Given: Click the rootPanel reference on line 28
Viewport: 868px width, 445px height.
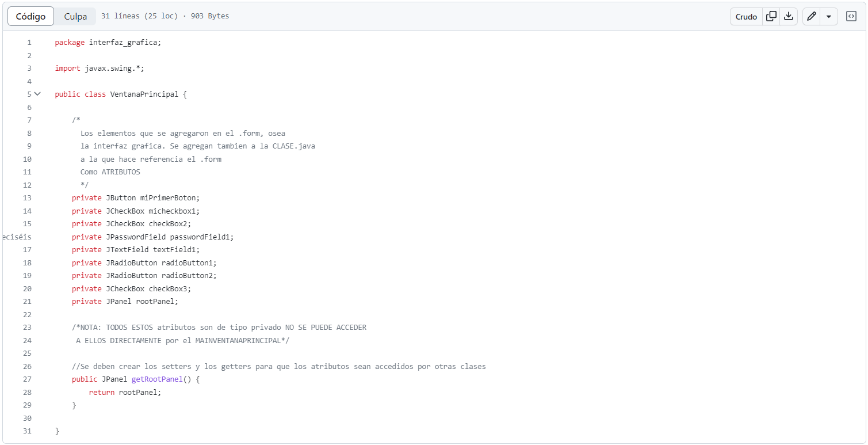Looking at the screenshot, I should [x=139, y=392].
